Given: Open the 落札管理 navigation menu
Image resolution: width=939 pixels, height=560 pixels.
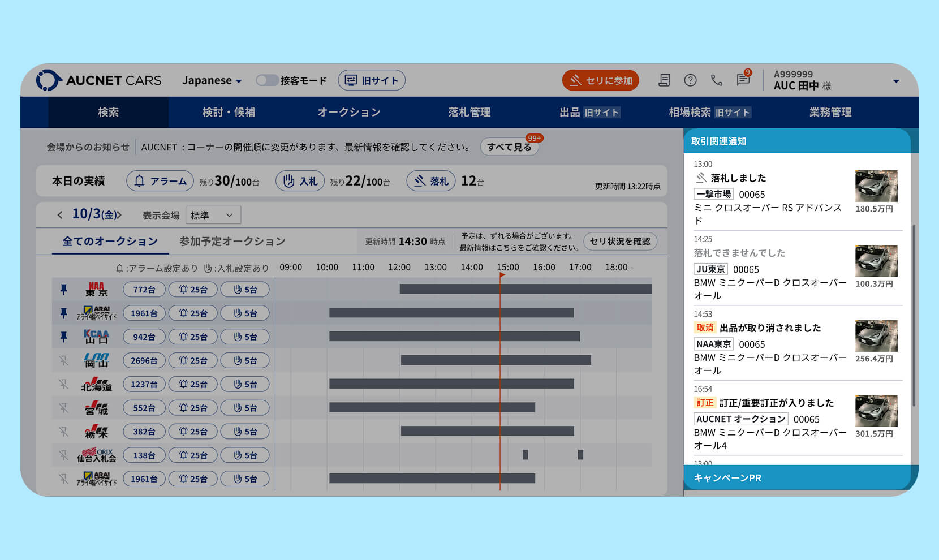Looking at the screenshot, I should (x=469, y=112).
